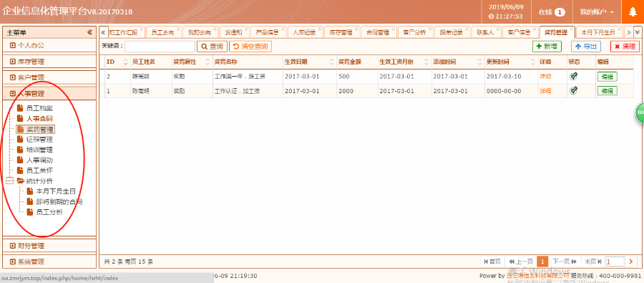Switch to the 联系人 tab
This screenshot has width=644, height=283.
pyautogui.click(x=486, y=32)
